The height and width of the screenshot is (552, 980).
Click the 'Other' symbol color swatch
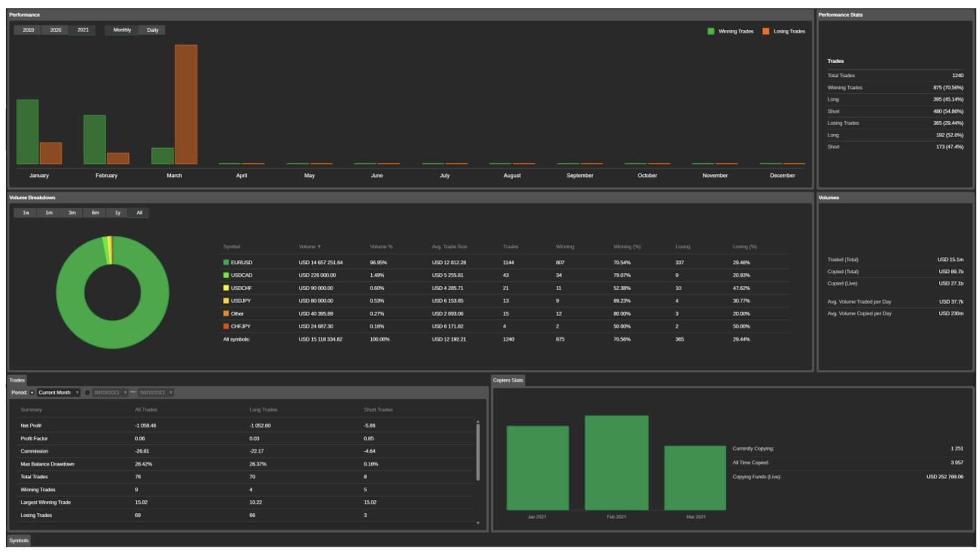pyautogui.click(x=226, y=314)
